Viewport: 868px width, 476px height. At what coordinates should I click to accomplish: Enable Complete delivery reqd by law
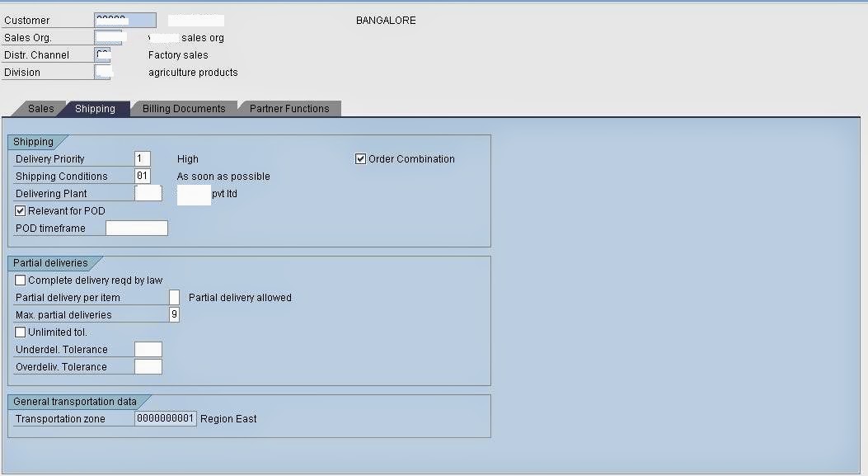coord(20,280)
